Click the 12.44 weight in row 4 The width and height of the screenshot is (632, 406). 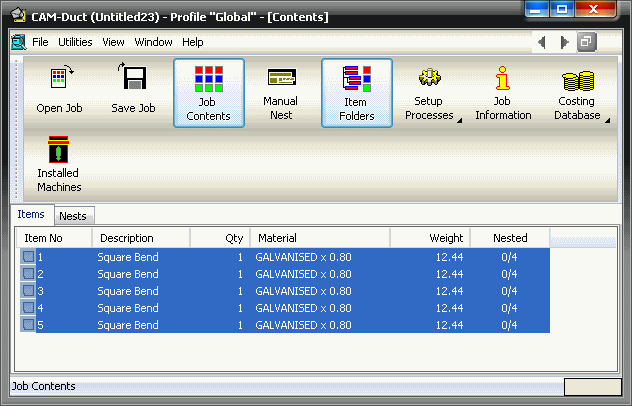[x=449, y=308]
